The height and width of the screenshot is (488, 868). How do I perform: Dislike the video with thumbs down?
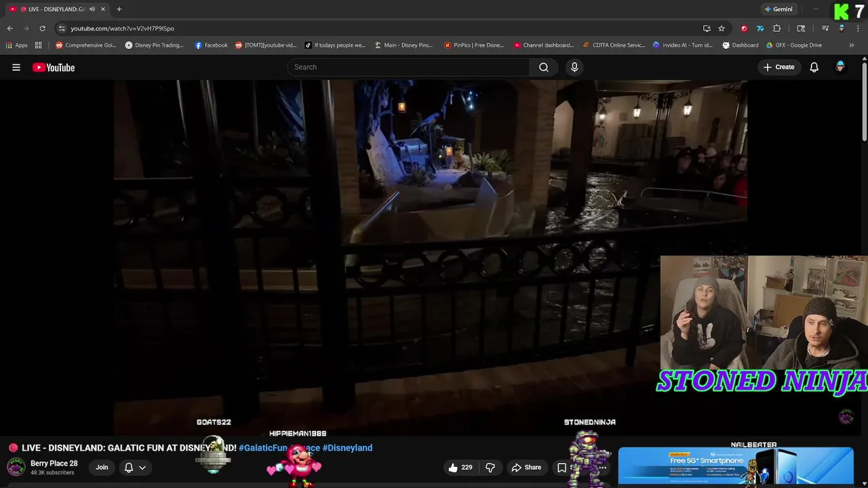tap(490, 467)
